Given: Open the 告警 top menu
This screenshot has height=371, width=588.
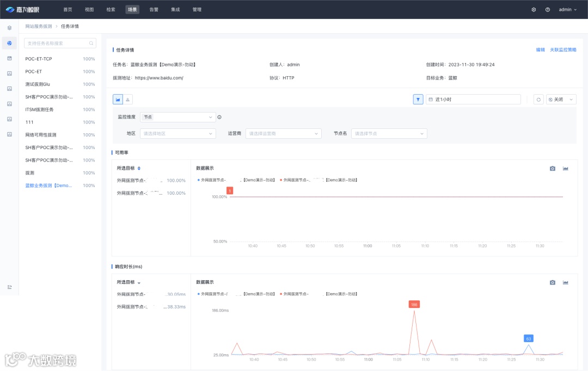Looking at the screenshot, I should [154, 10].
